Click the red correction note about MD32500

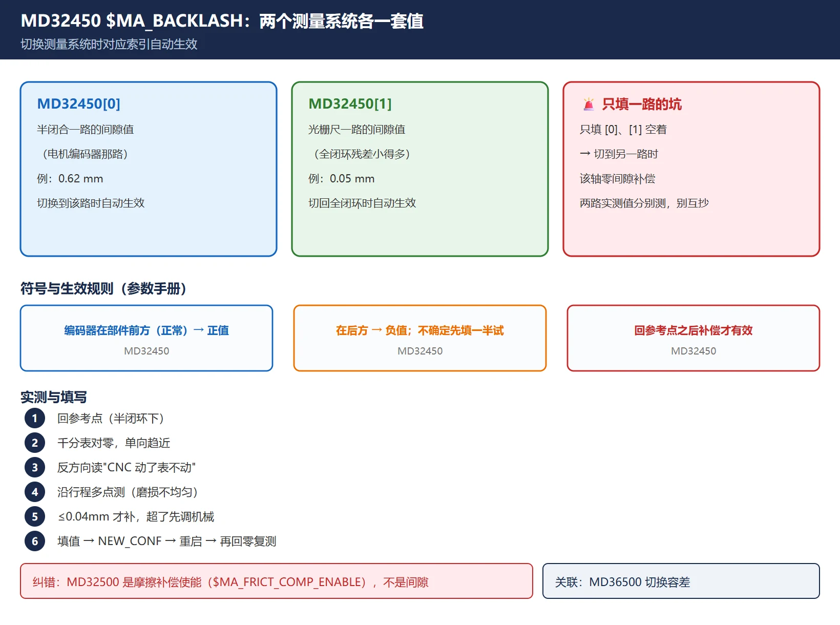click(x=277, y=581)
